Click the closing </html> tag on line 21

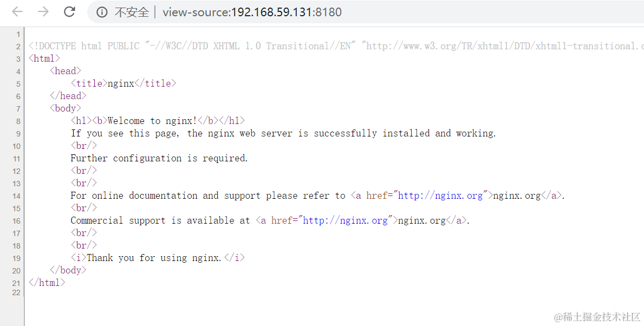[47, 283]
